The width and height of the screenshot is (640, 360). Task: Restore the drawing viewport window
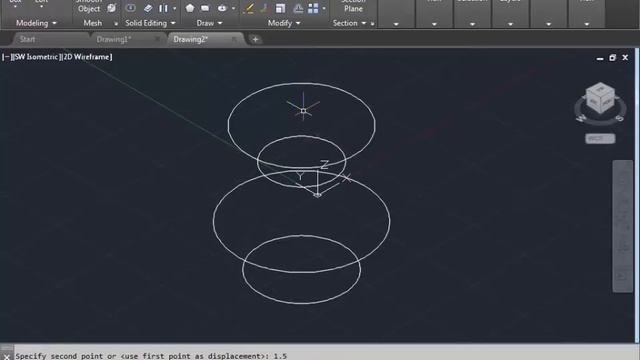612,58
